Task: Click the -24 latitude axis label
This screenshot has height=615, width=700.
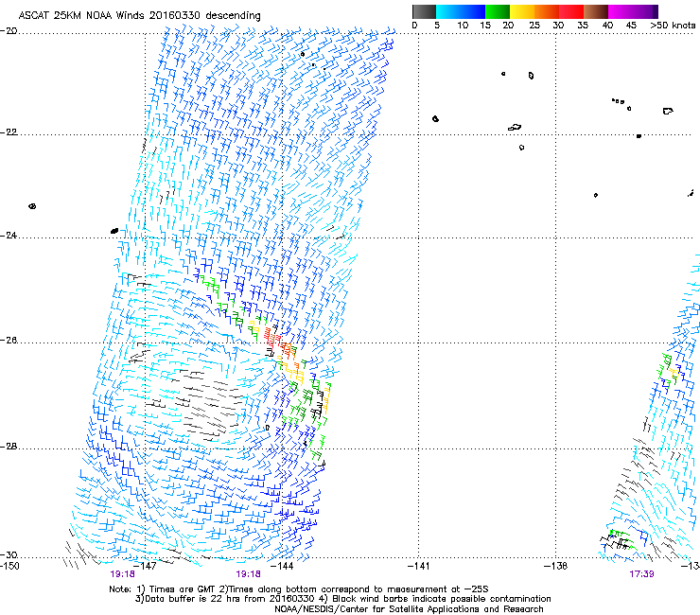Action: coord(9,235)
